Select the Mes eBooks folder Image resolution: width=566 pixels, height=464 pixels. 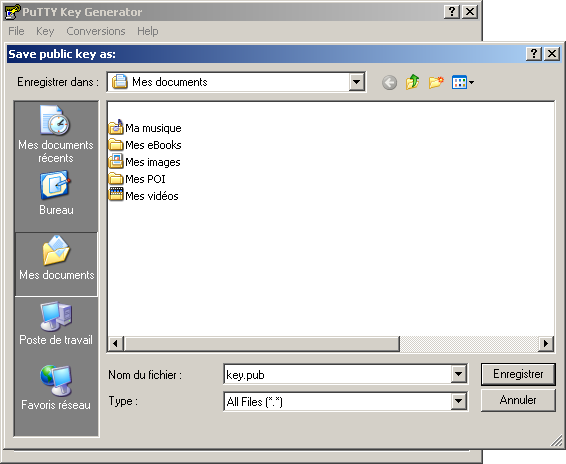click(x=145, y=145)
